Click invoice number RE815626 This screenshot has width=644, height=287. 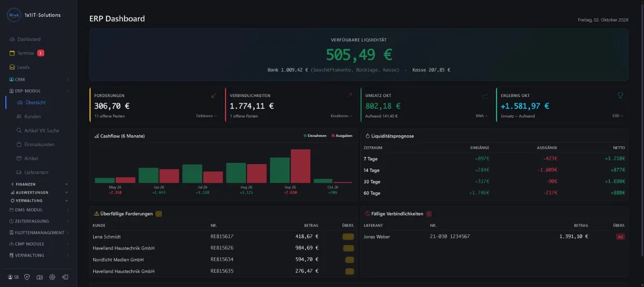tap(222, 248)
